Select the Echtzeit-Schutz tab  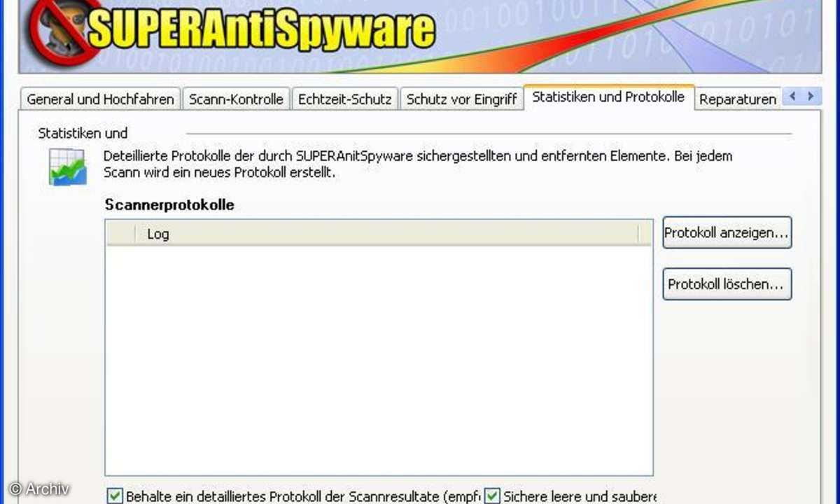pyautogui.click(x=344, y=99)
